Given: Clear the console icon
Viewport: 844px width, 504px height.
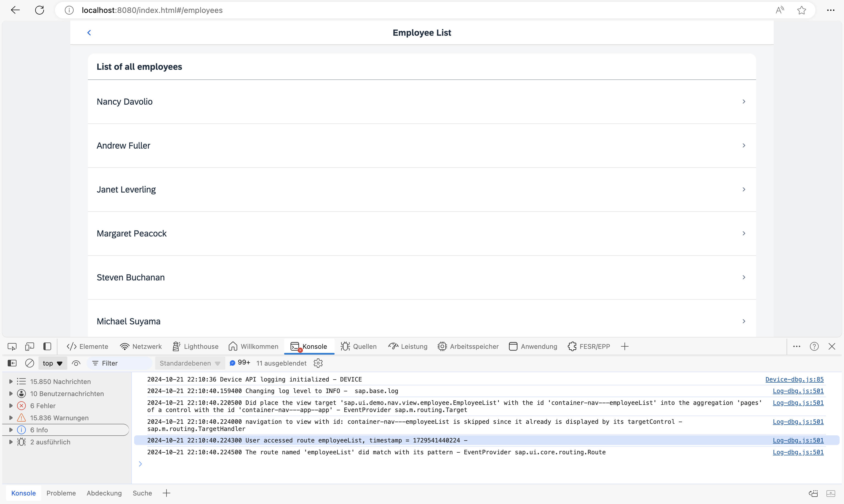Looking at the screenshot, I should [x=30, y=363].
